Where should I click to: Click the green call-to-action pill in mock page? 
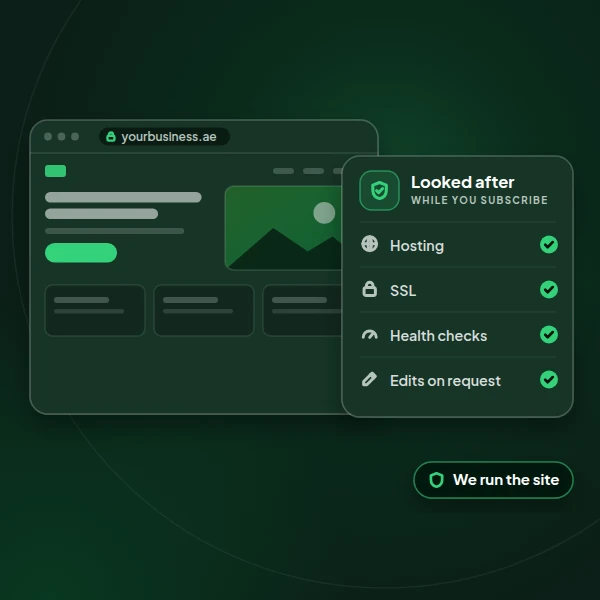point(81,253)
